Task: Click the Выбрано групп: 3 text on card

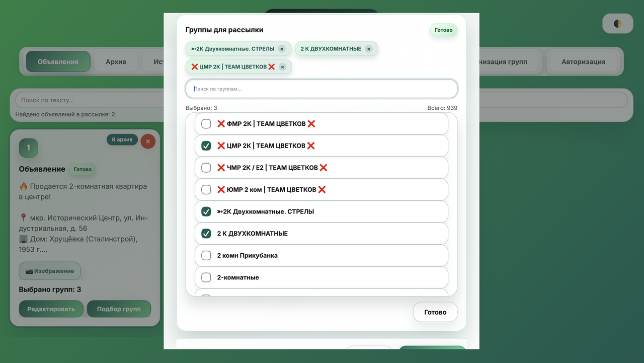Action: click(x=50, y=289)
